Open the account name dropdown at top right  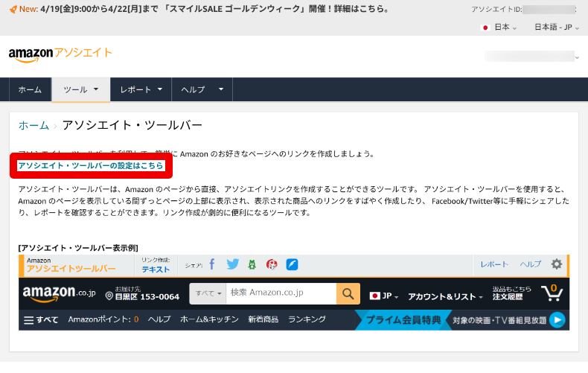pos(531,57)
